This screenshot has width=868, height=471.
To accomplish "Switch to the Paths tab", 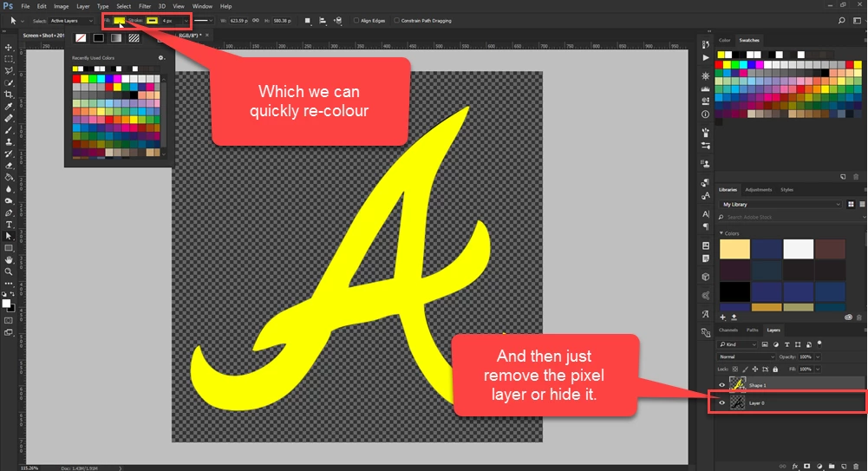I will click(753, 330).
